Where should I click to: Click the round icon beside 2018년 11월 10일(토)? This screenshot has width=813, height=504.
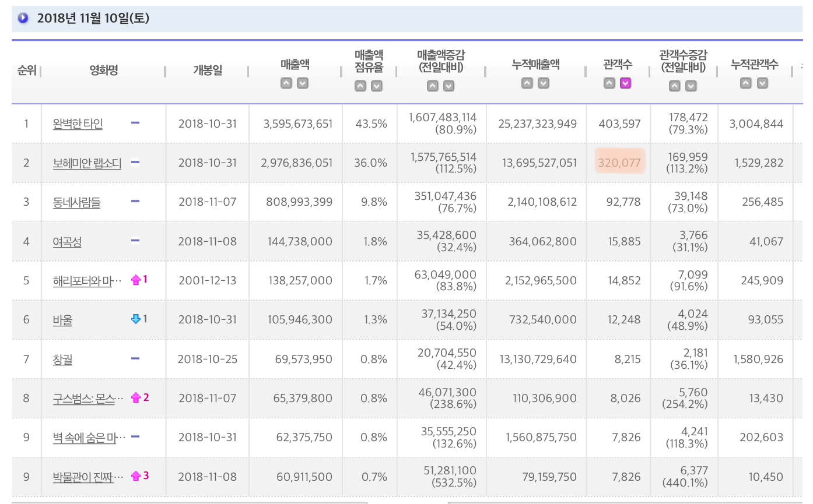coord(23,18)
